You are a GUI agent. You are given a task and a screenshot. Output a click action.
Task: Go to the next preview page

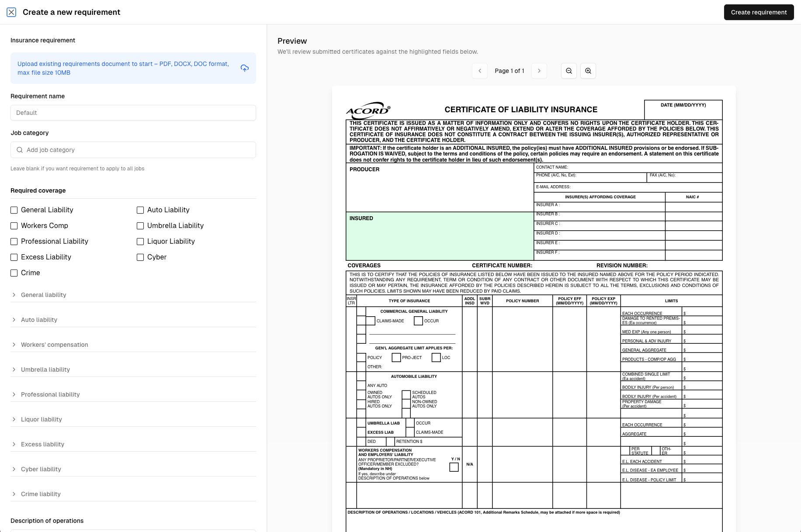point(539,70)
